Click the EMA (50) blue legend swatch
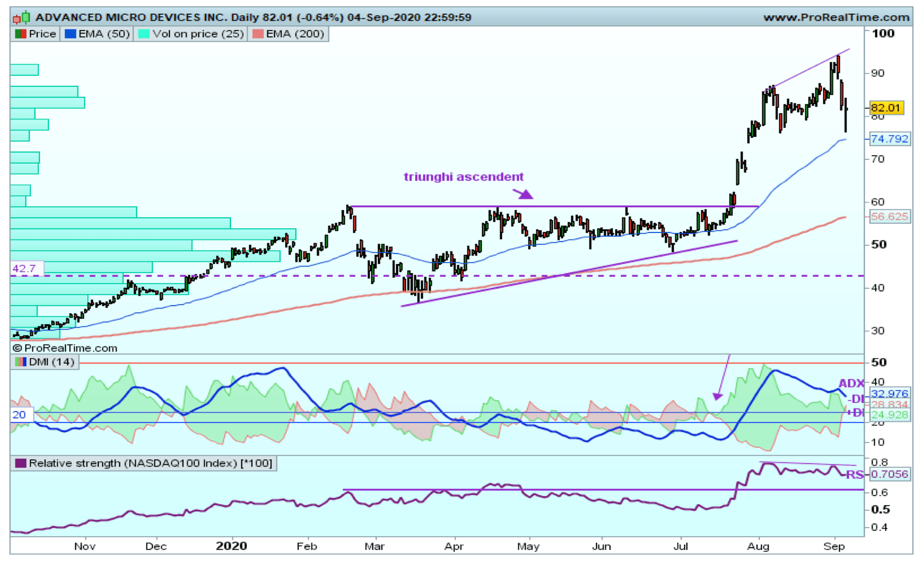Screen dimensions: 924x564 pos(70,34)
